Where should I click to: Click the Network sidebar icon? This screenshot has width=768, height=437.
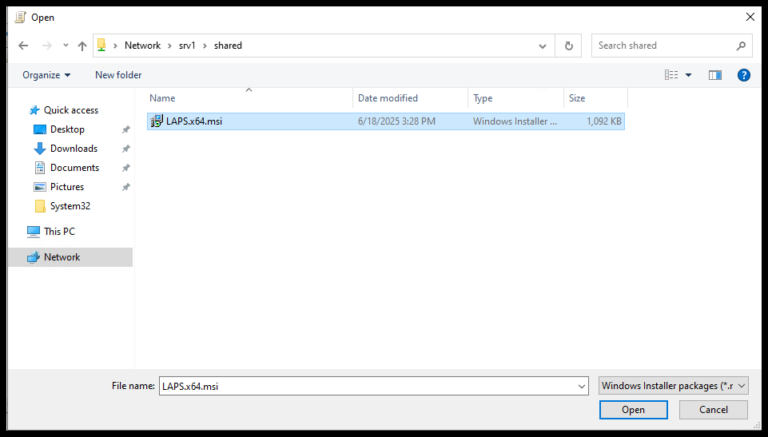pyautogui.click(x=33, y=257)
